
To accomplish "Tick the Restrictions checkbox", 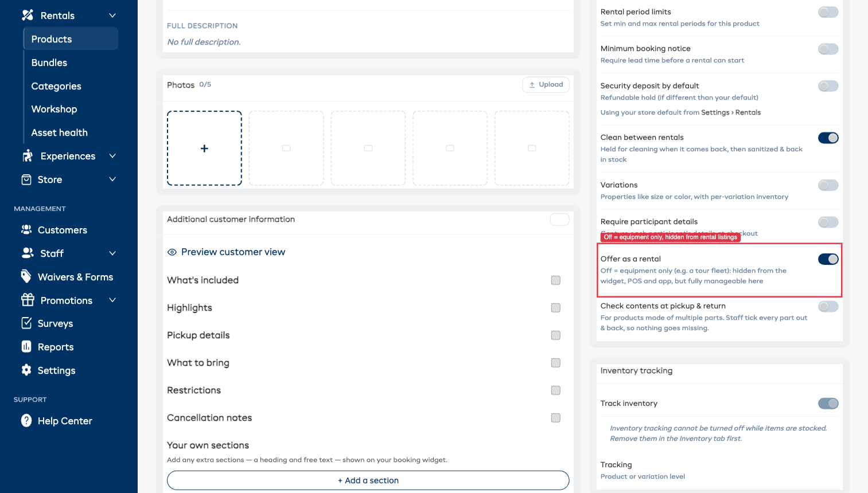I will (x=555, y=390).
